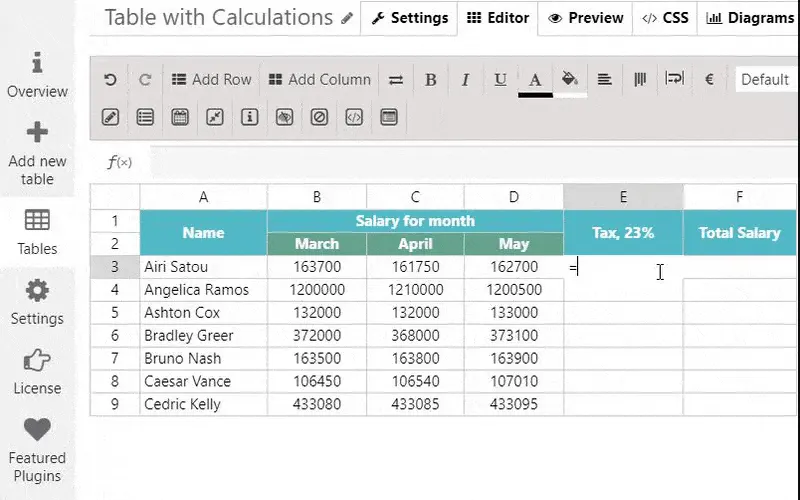The height and width of the screenshot is (500, 800).
Task: Open the text color picker
Action: (x=535, y=82)
